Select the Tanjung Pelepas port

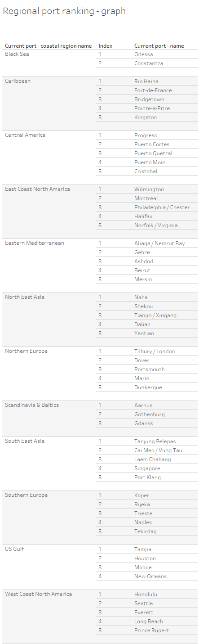click(x=155, y=441)
